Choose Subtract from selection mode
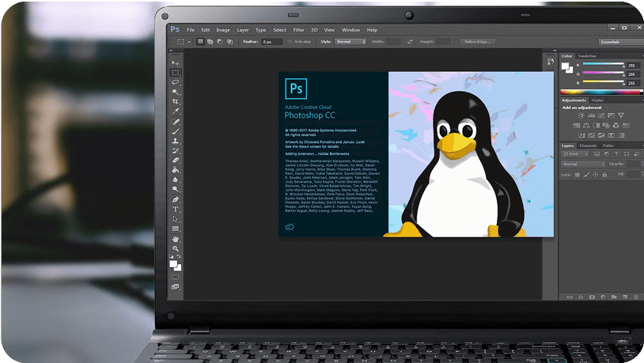This screenshot has height=363, width=644. (x=220, y=41)
